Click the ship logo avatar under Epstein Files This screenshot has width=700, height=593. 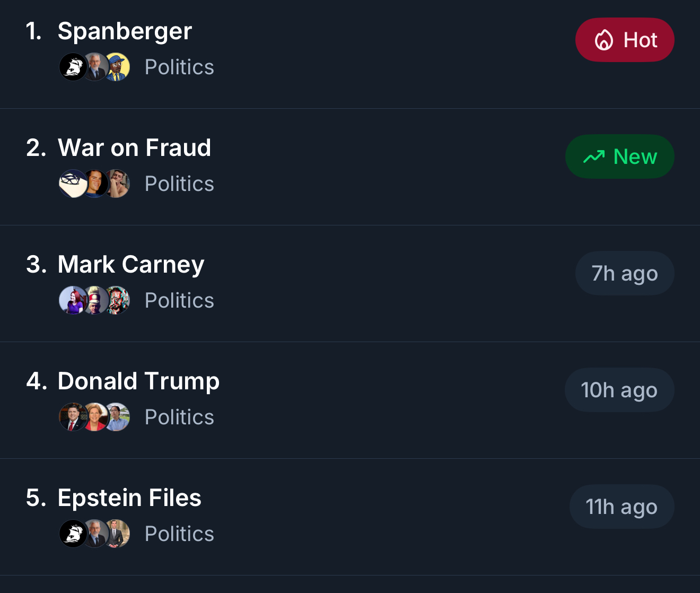point(73,534)
